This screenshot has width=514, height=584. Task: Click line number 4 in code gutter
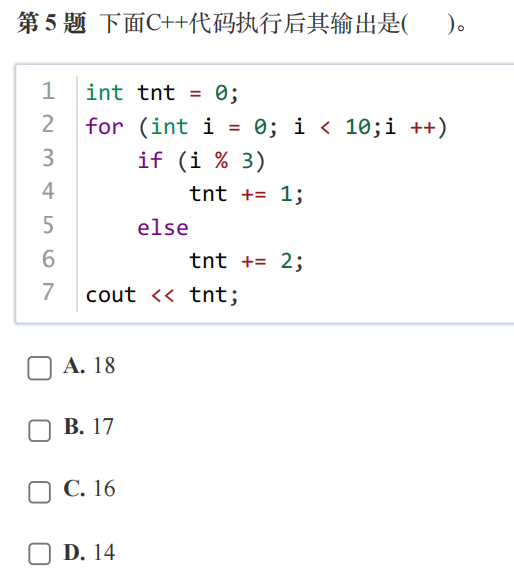click(48, 191)
